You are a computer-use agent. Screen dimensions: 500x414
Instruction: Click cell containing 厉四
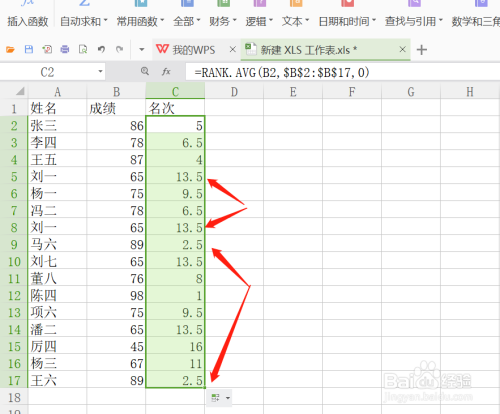click(x=57, y=346)
